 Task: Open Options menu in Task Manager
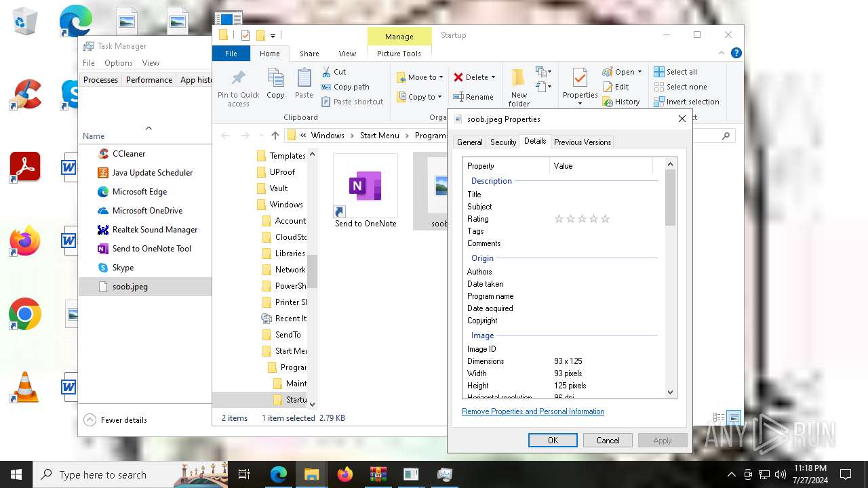click(x=119, y=63)
